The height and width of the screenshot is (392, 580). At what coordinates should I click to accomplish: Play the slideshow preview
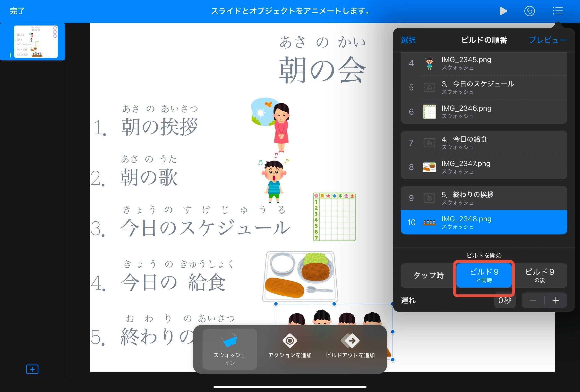504,11
